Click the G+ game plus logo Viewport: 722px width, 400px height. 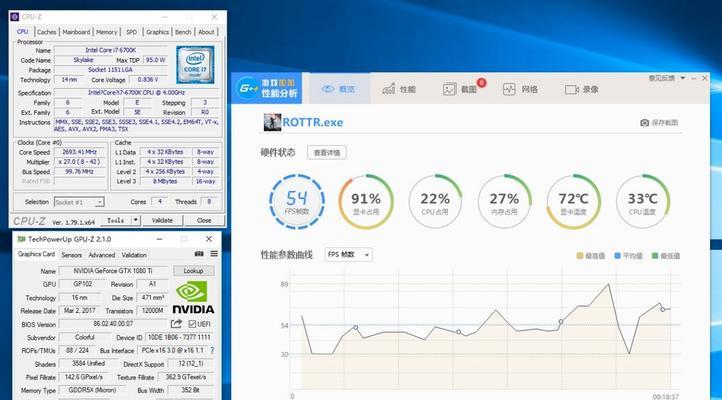tap(249, 87)
